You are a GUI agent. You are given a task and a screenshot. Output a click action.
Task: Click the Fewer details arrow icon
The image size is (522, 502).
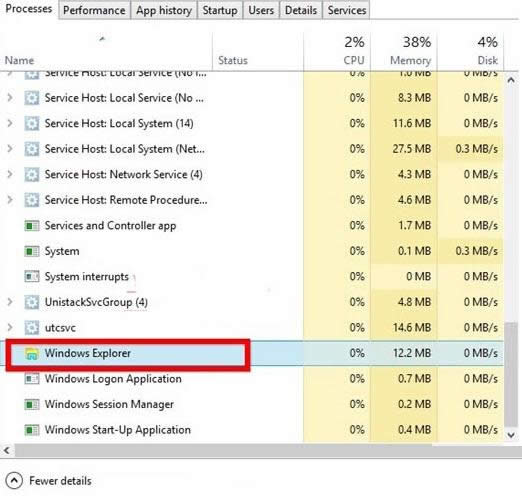14,481
